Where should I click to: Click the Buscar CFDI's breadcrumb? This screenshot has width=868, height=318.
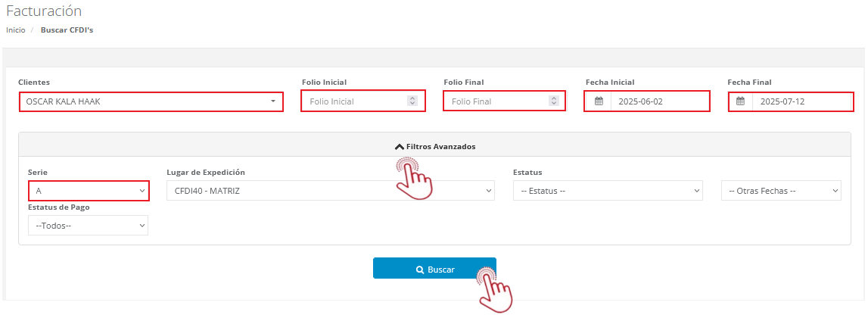tap(67, 30)
